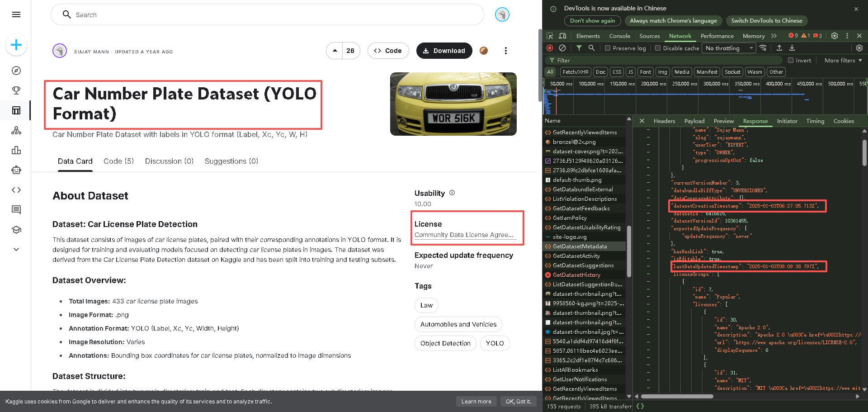
Task: Accept cookies with OK, Got it
Action: [519, 401]
